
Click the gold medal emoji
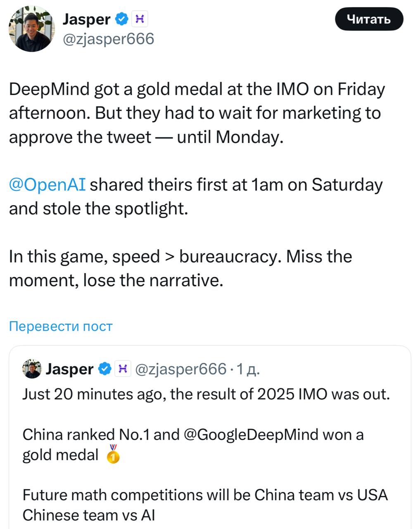(x=113, y=455)
